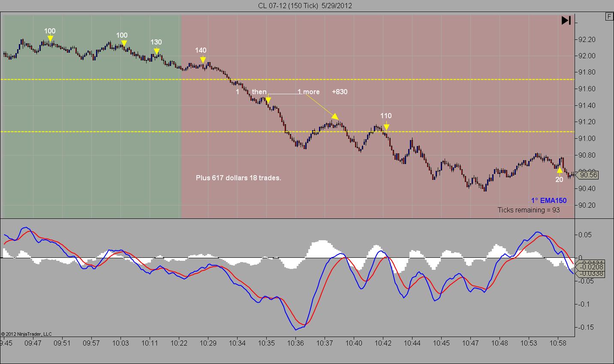Click the 91.00 price axis label

click(x=587, y=138)
